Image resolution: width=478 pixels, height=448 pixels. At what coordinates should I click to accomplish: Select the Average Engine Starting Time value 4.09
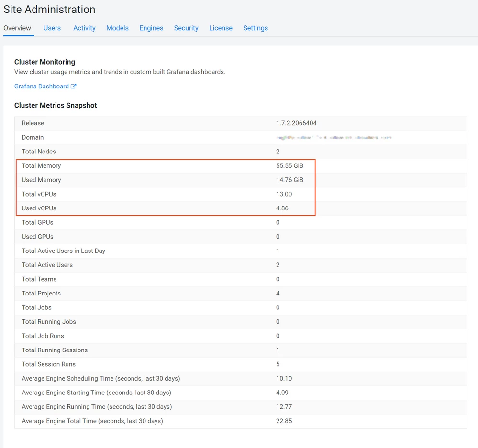(x=282, y=393)
